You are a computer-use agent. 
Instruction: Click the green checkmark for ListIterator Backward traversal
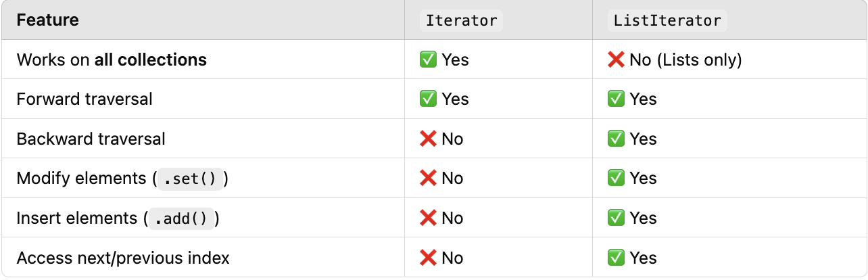[616, 139]
